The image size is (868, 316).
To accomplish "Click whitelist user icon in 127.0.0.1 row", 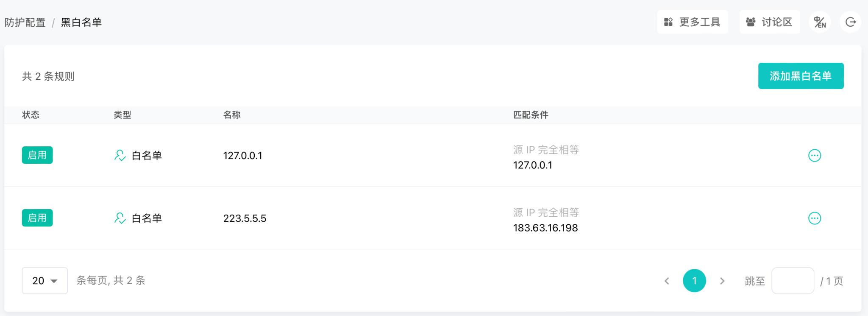I will 120,156.
